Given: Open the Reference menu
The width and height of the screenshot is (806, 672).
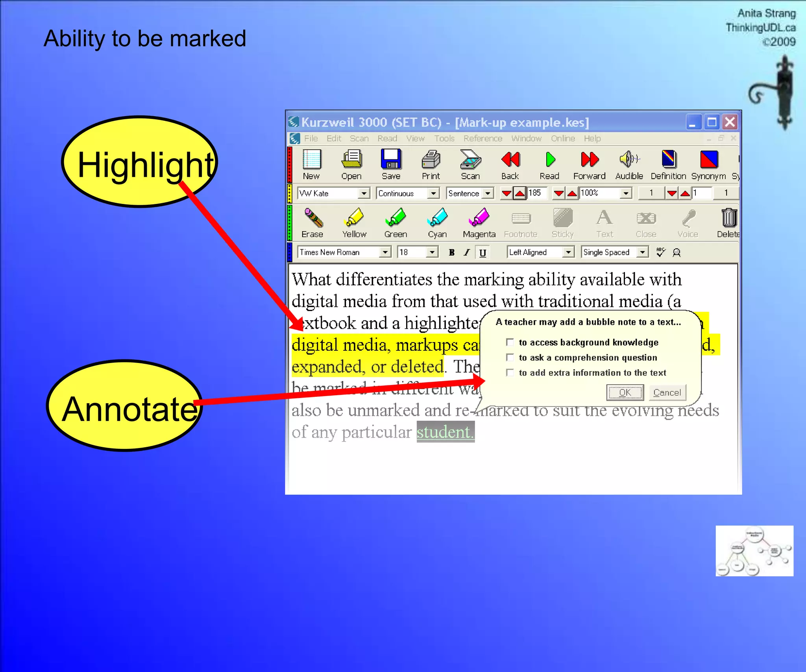Looking at the screenshot, I should [483, 139].
